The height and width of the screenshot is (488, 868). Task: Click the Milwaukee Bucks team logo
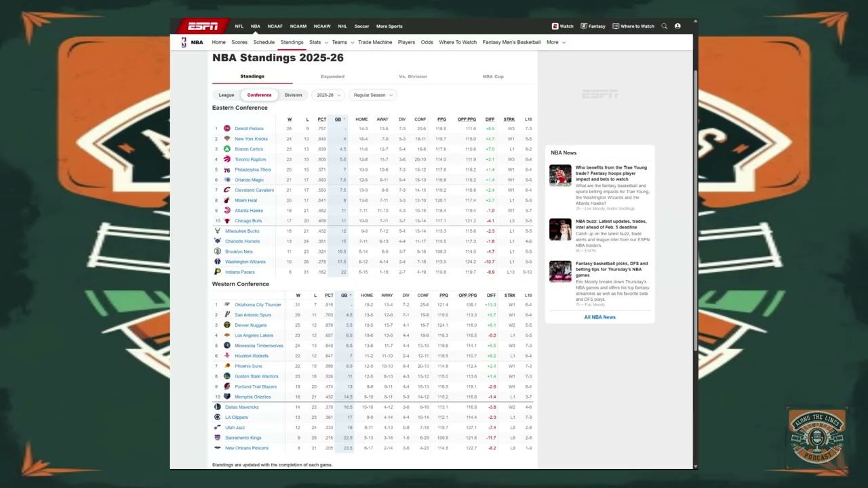click(x=218, y=231)
